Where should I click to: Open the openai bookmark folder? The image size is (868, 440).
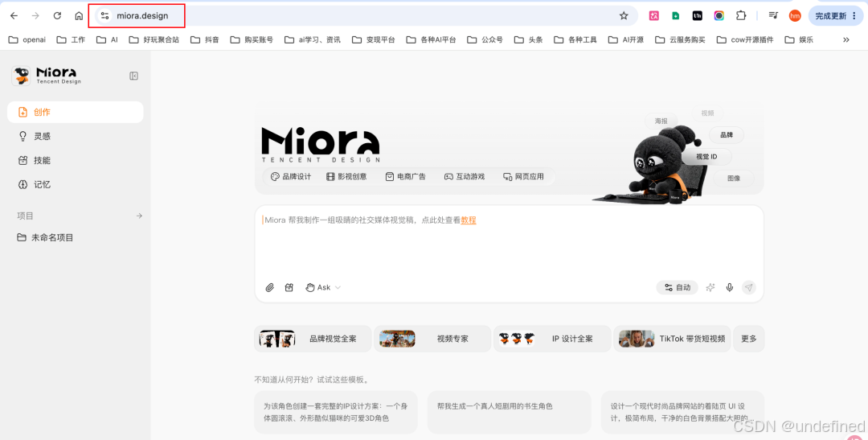pos(29,40)
